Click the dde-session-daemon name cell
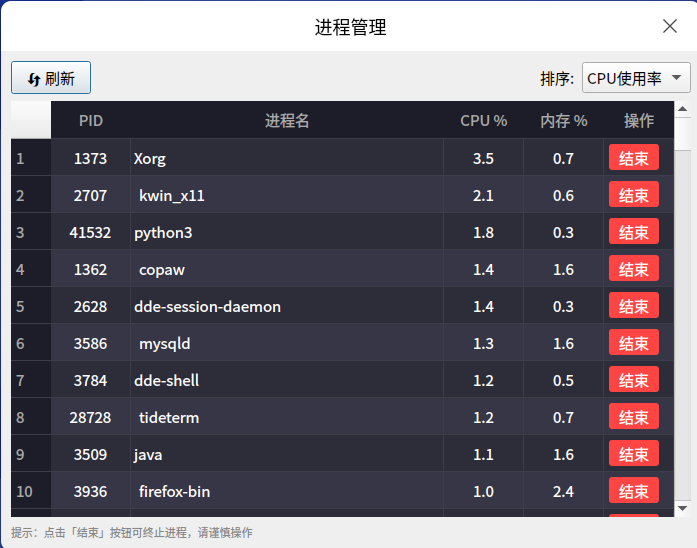The width and height of the screenshot is (697, 548). 287,306
